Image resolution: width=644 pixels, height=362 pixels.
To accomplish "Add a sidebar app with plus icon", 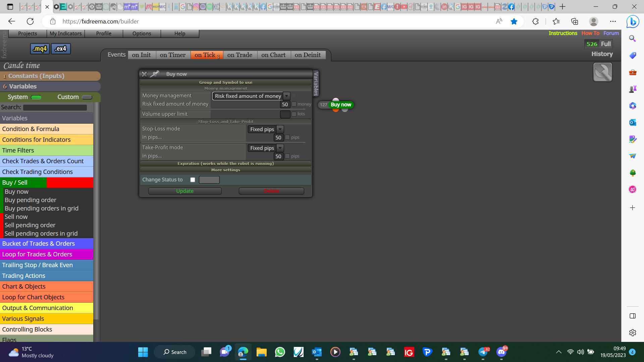I will click(633, 208).
